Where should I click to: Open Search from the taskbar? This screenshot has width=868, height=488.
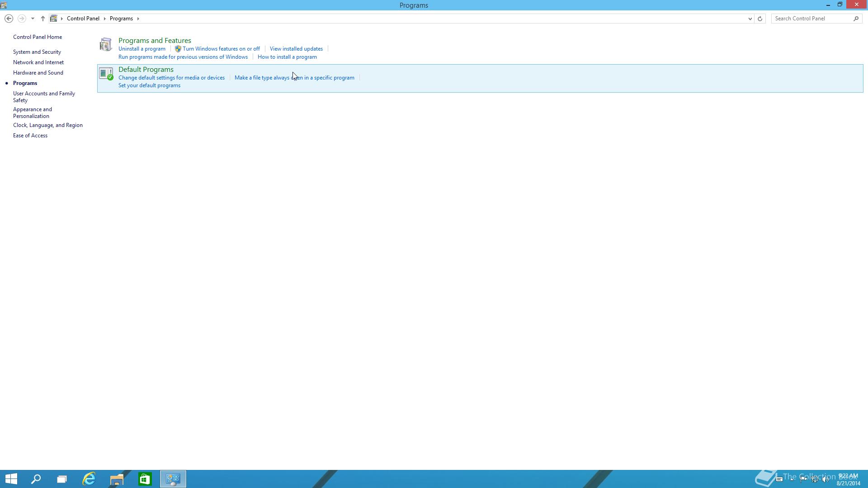point(36,479)
